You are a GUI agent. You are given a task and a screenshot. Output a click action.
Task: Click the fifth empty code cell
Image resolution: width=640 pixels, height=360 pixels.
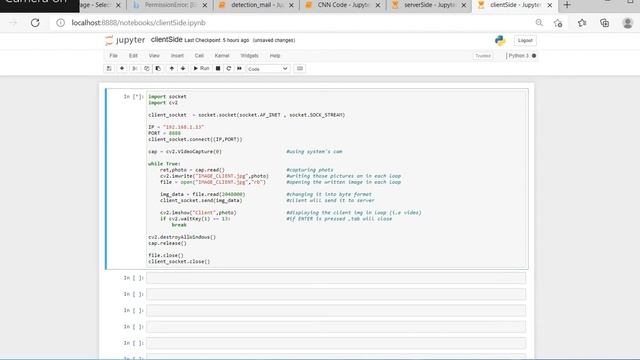coord(336,343)
